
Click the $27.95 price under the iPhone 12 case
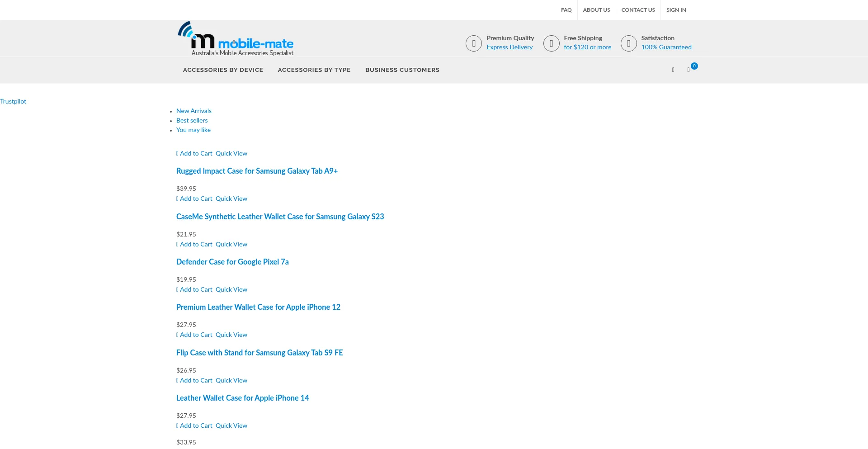[x=186, y=325]
